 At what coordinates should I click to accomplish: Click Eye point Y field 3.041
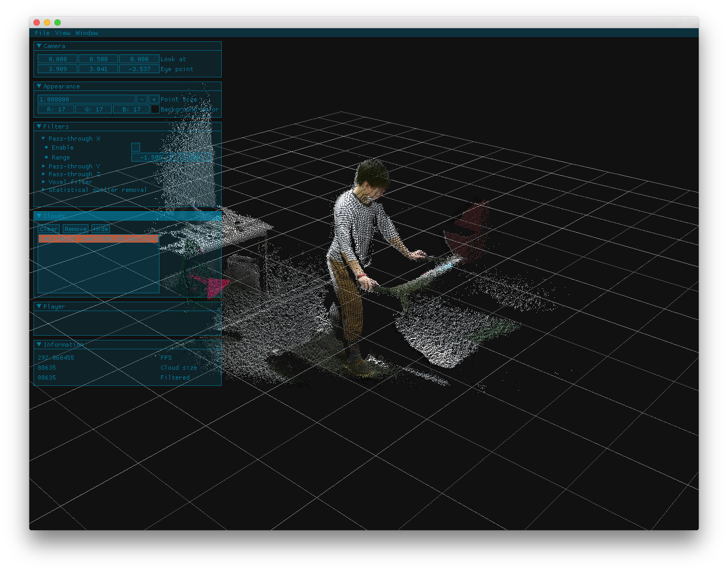[x=98, y=69]
